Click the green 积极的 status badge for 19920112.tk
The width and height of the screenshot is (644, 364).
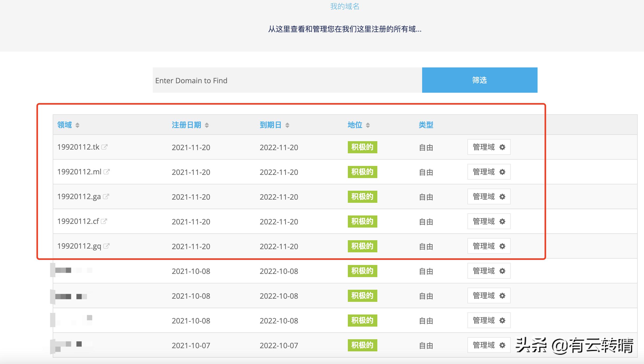coord(362,147)
